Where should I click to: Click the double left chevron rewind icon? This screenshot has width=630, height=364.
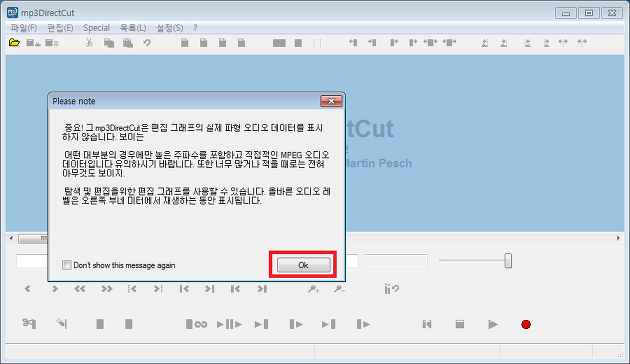click(80, 288)
